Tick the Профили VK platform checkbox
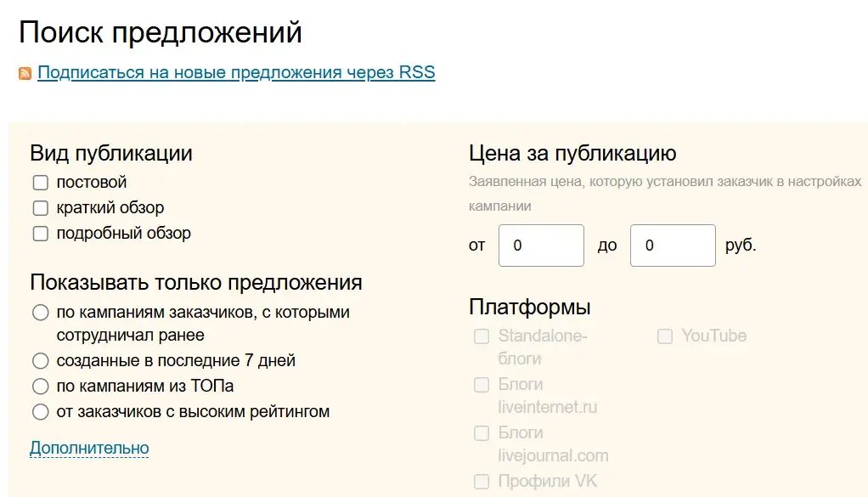868x497 pixels. pos(482,482)
